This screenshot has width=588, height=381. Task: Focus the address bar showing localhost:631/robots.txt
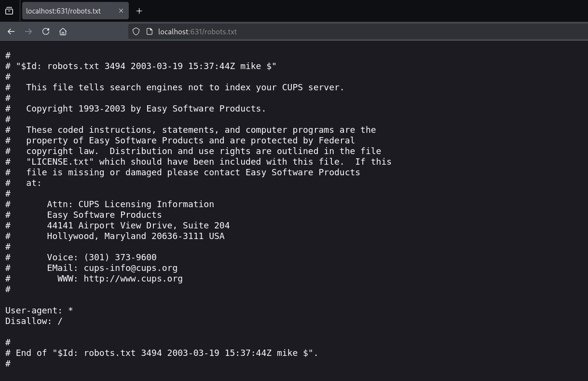(338, 31)
